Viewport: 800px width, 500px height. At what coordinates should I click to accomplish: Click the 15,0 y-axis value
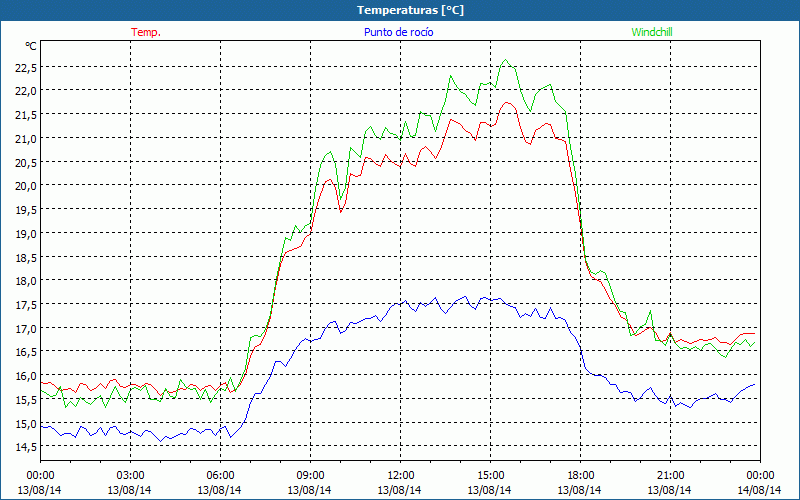[27, 423]
